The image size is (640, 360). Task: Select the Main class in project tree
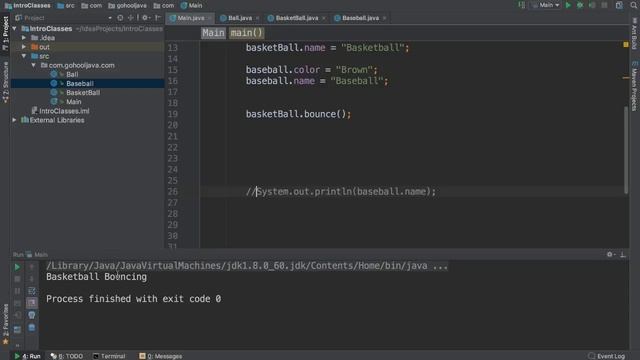[73, 102]
